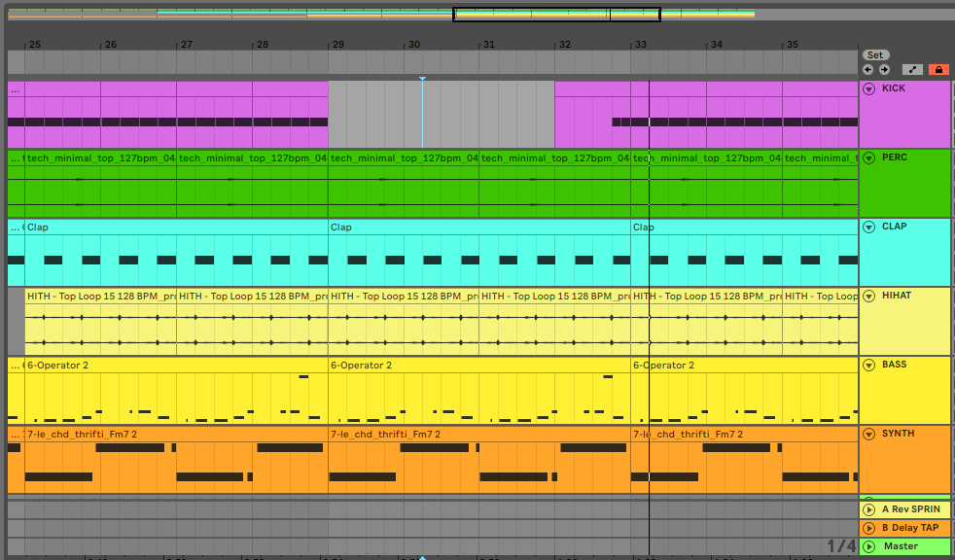Screen dimensions: 955x560
Task: Select the BASS track title
Action: click(894, 364)
